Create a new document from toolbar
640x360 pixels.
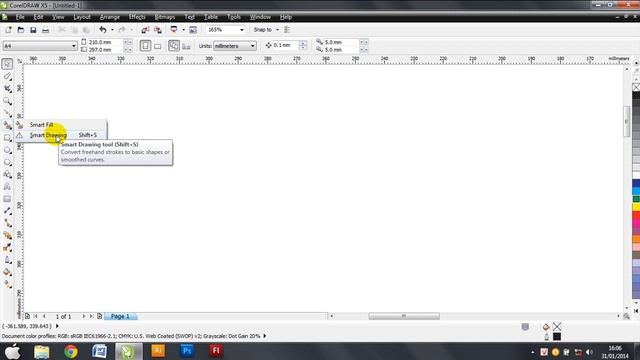pos(8,30)
